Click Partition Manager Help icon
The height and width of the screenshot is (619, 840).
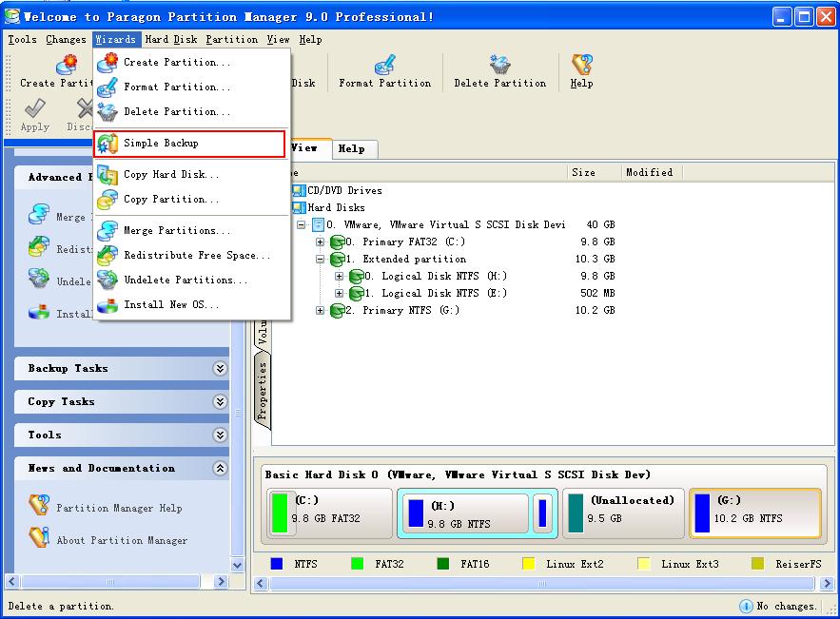coord(40,506)
